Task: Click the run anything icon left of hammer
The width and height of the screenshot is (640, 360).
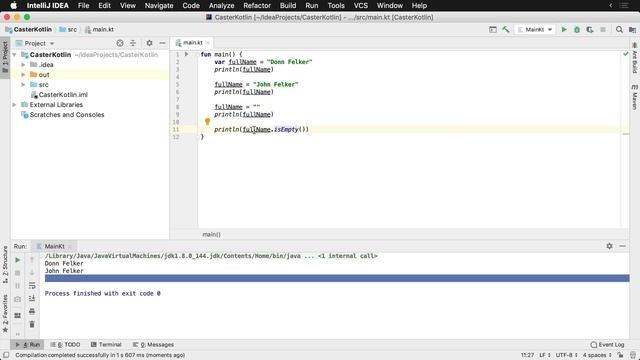Action: [493, 29]
